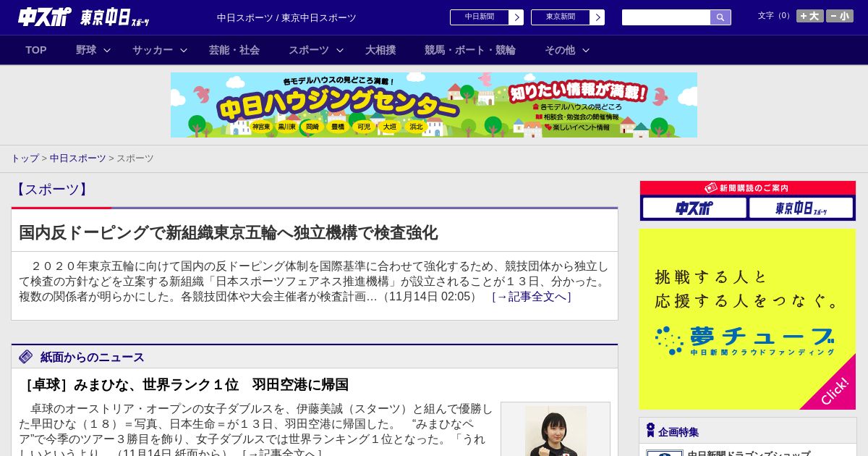This screenshot has width=868, height=456.
Task: Click the 中日ハウジングセンター banner ad
Action: pos(434,105)
